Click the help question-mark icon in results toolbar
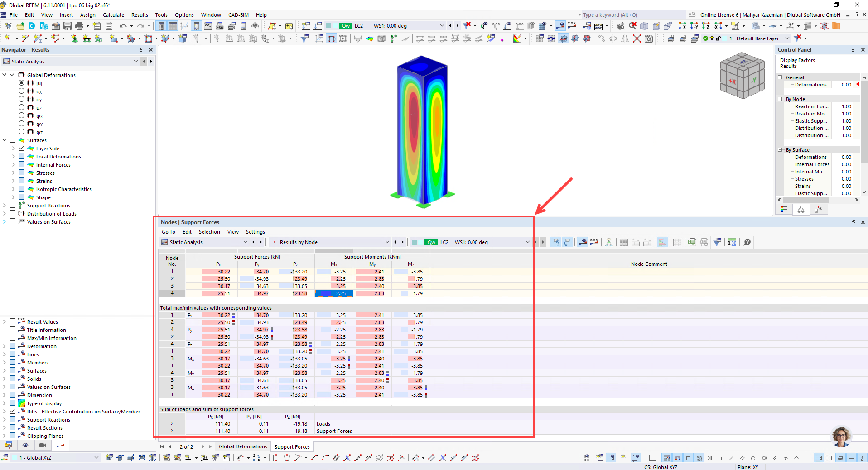 747,242
